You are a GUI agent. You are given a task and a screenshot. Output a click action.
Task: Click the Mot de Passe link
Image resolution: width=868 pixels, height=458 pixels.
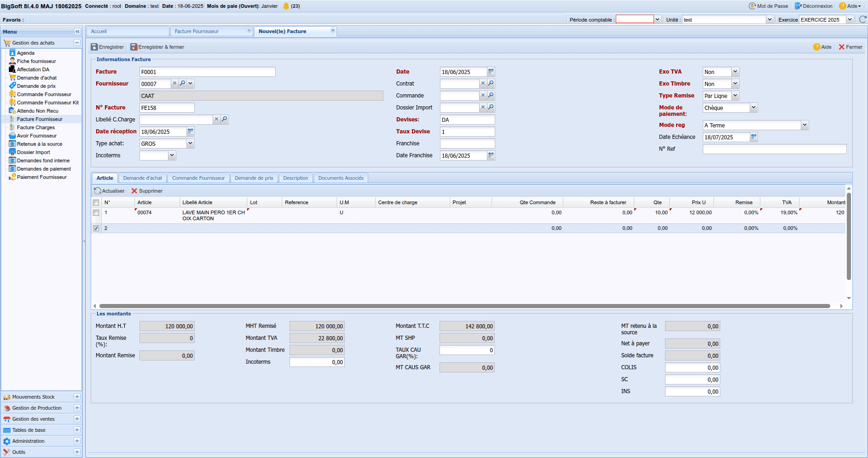tap(769, 6)
